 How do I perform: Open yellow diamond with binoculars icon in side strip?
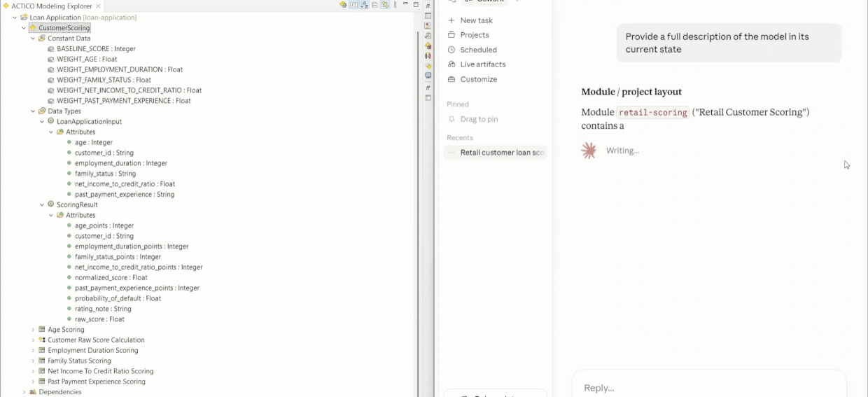428,46
